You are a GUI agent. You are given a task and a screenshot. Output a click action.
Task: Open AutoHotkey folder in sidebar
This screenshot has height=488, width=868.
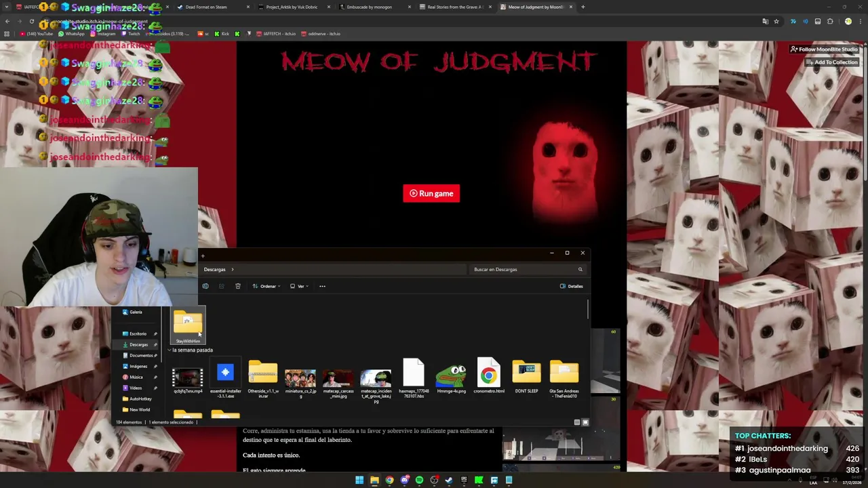[138, 399]
